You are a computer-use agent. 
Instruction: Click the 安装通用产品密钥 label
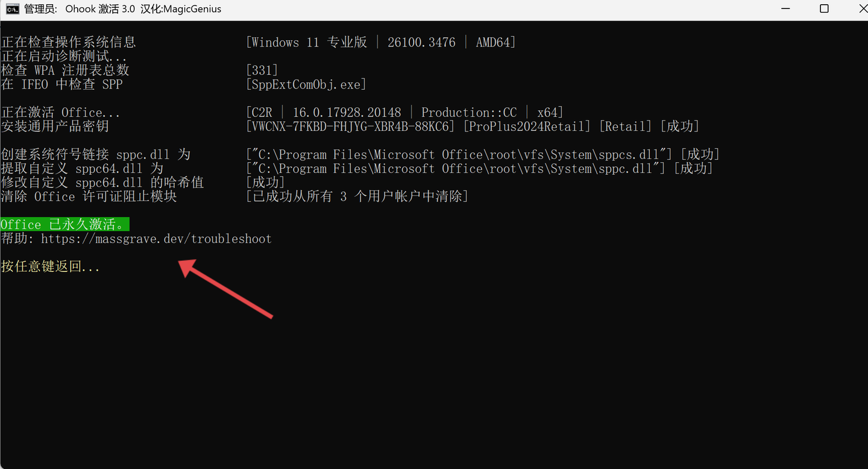(55, 127)
